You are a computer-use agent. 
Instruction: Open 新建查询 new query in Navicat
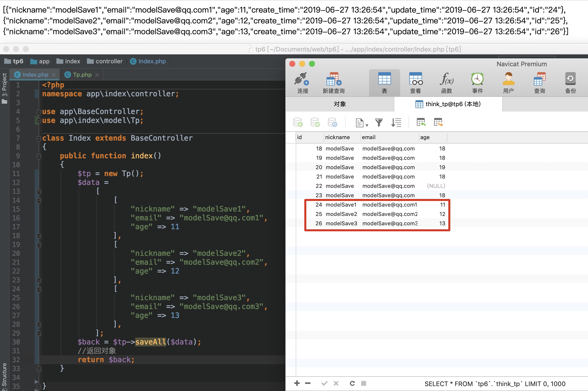[333, 83]
